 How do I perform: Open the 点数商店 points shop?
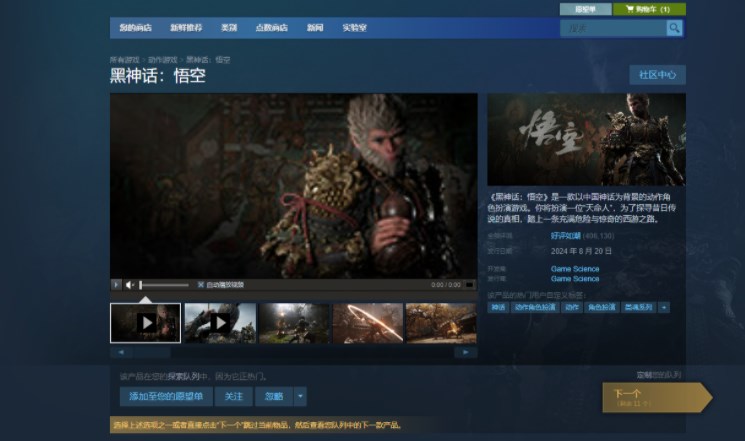pos(272,28)
